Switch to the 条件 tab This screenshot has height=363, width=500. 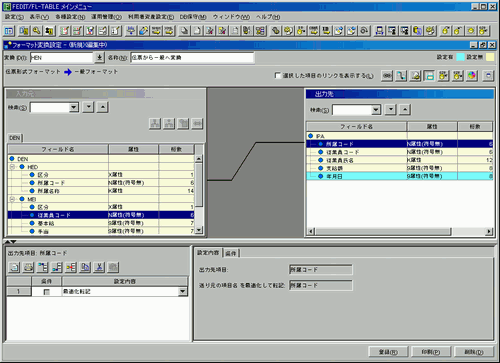tap(231, 253)
